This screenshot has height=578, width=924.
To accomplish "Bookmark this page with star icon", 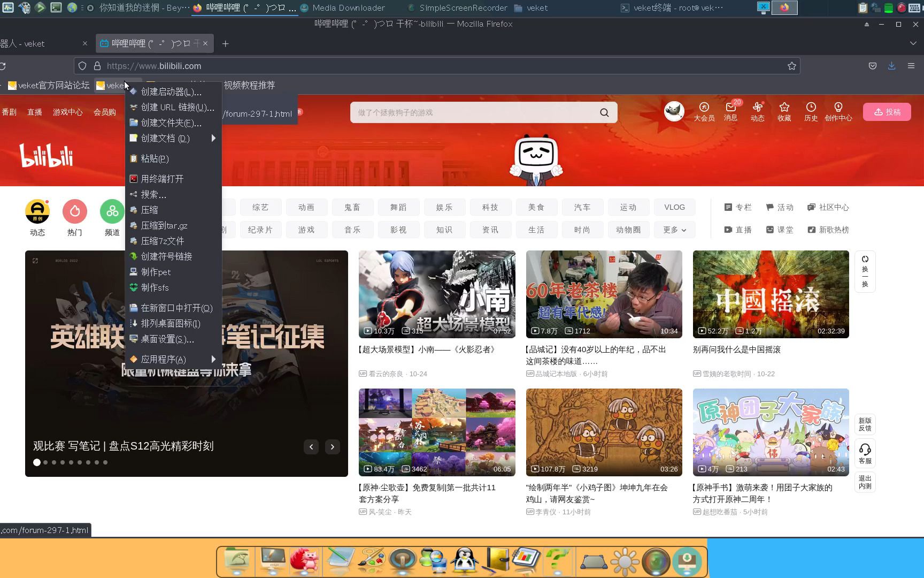I will point(792,66).
